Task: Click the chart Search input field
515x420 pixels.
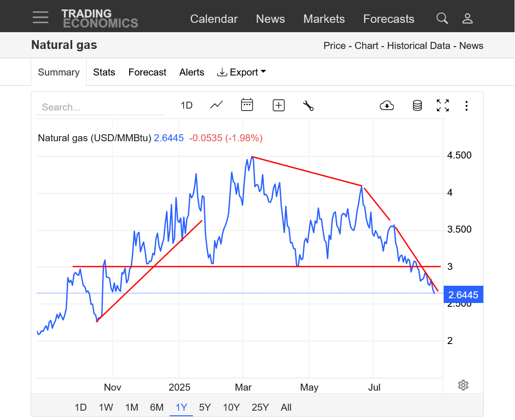Action: [100, 107]
